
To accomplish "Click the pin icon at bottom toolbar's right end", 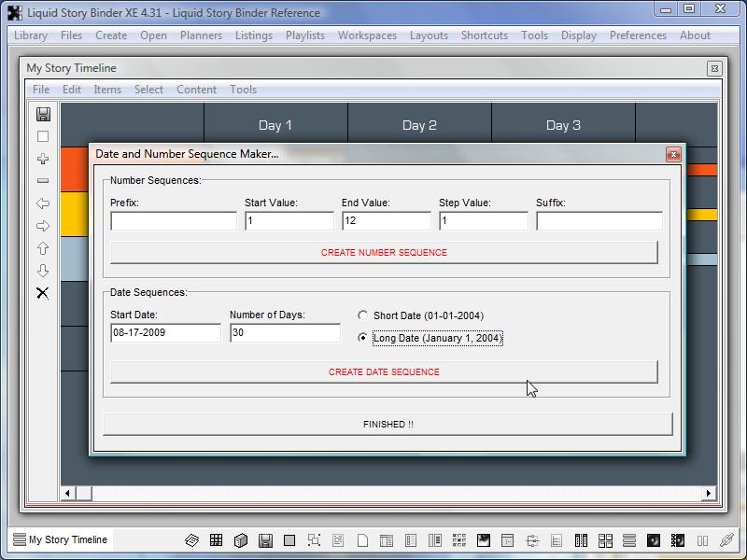I will (726, 539).
